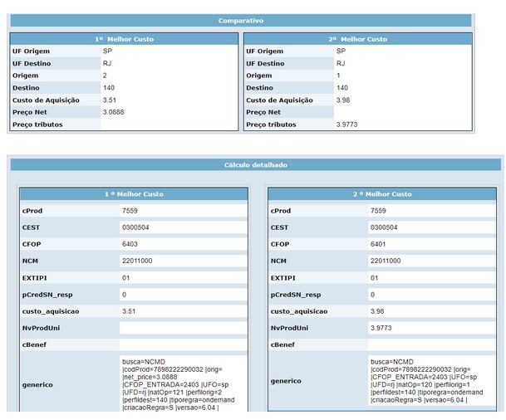Click EXTIPI value 01 in 2º detailed panel

point(374,277)
